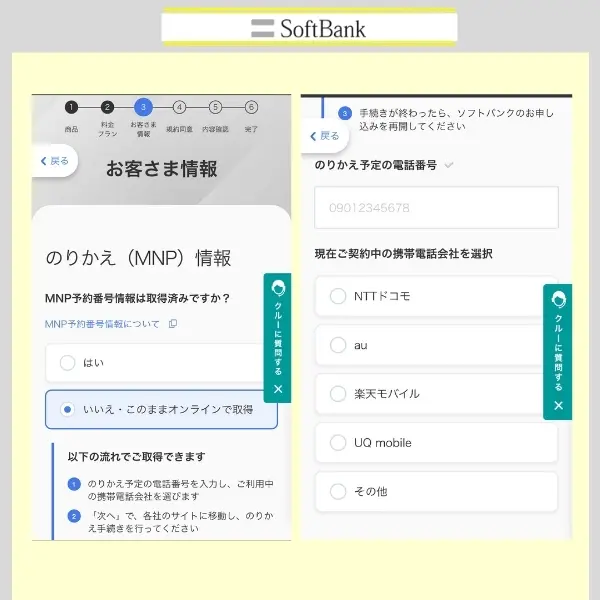Click heading のりかえ（MNP）情報
The width and height of the screenshot is (600, 600).
click(x=138, y=258)
